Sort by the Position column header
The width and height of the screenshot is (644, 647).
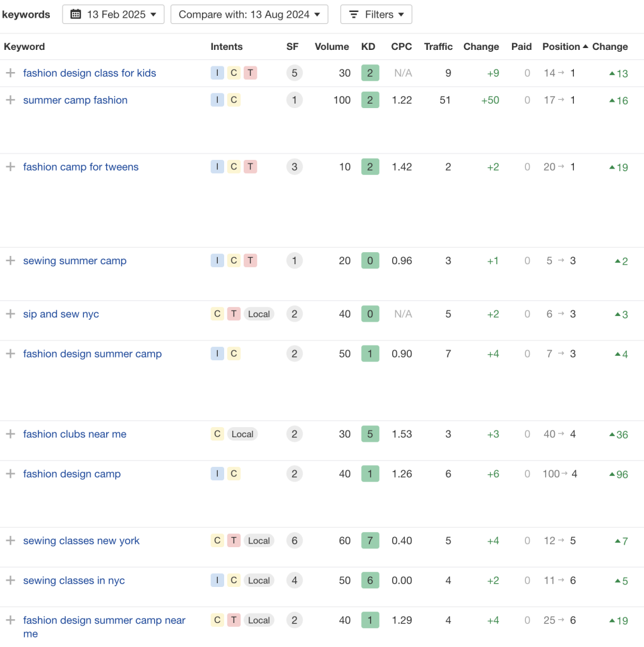561,47
